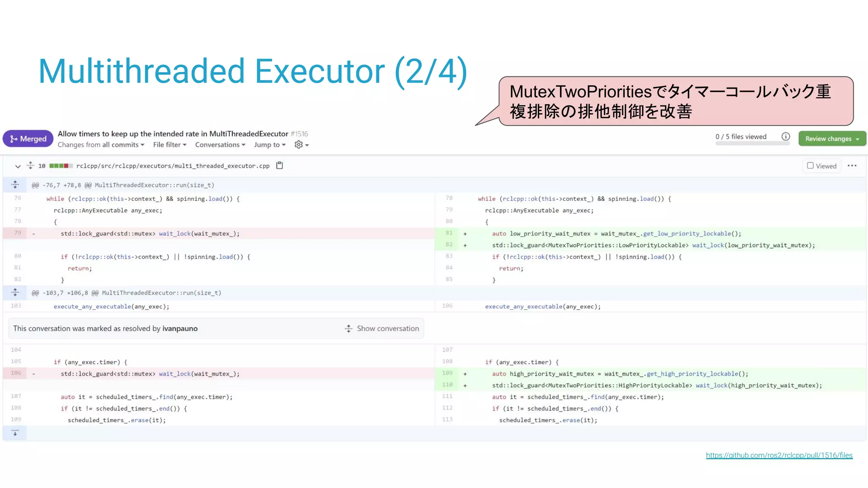Open Changes from all commits dropdown

click(x=101, y=145)
